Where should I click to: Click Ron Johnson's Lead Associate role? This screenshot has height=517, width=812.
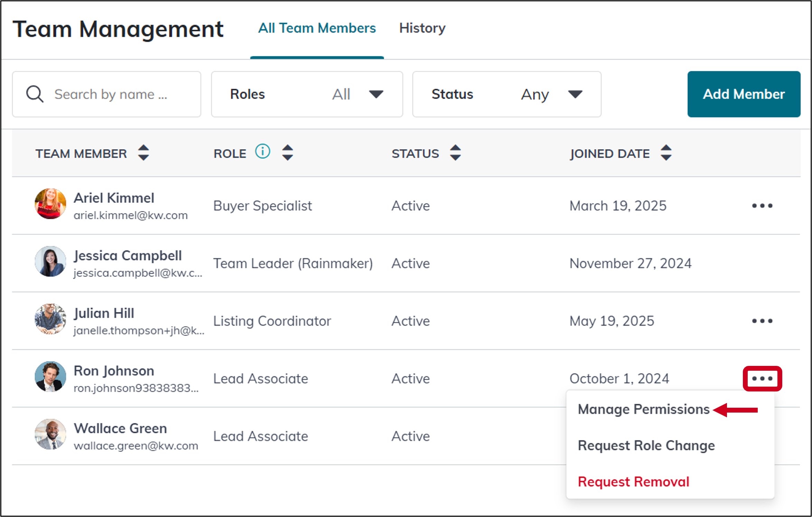[x=261, y=379]
